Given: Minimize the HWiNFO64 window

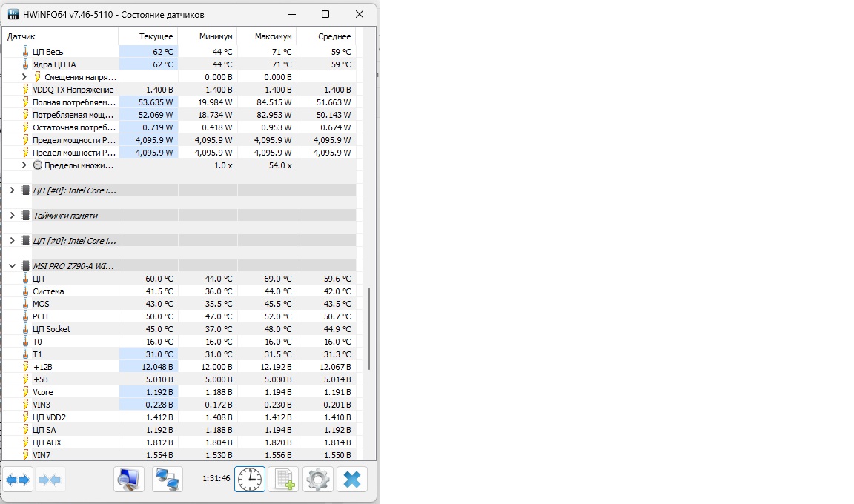Looking at the screenshot, I should click(293, 14).
